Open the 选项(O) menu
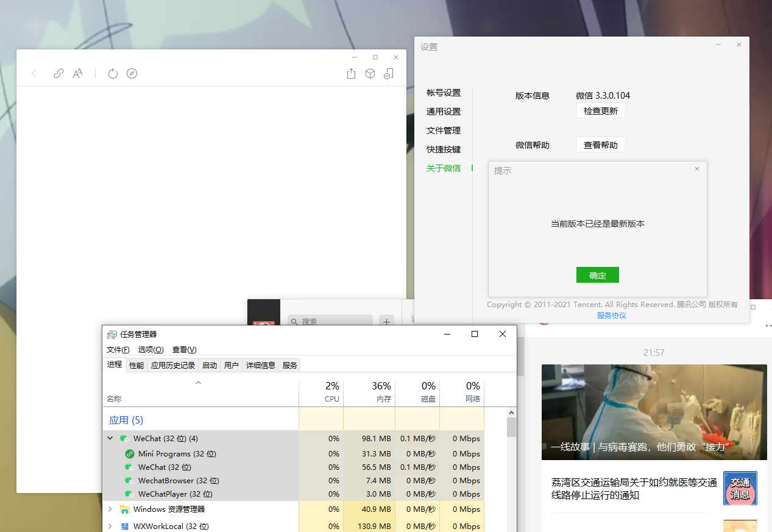The height and width of the screenshot is (532, 772). [151, 349]
